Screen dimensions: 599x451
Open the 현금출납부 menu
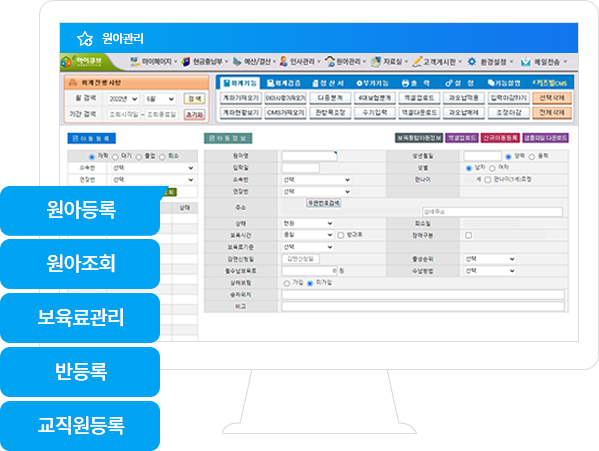coord(205,61)
